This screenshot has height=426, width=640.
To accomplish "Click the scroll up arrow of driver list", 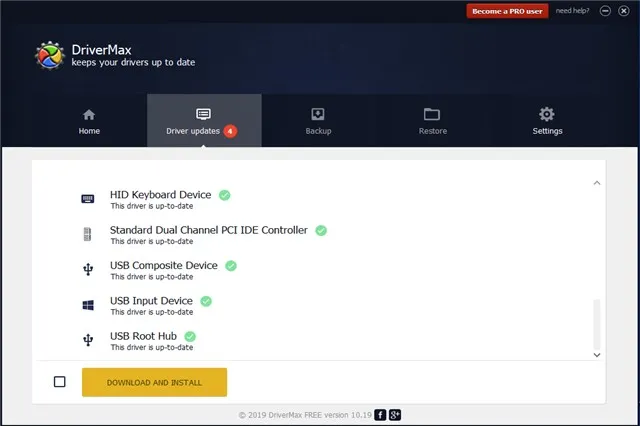I will point(597,183).
